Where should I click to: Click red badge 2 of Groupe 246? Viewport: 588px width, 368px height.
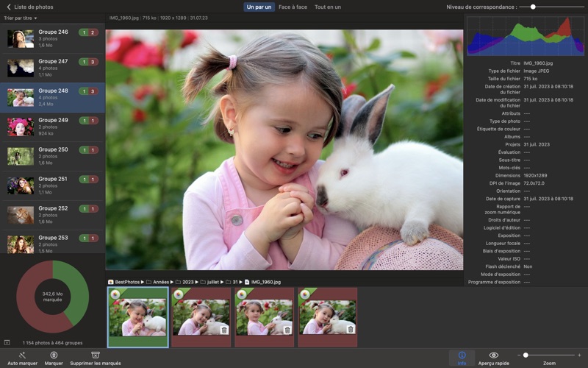coord(93,32)
